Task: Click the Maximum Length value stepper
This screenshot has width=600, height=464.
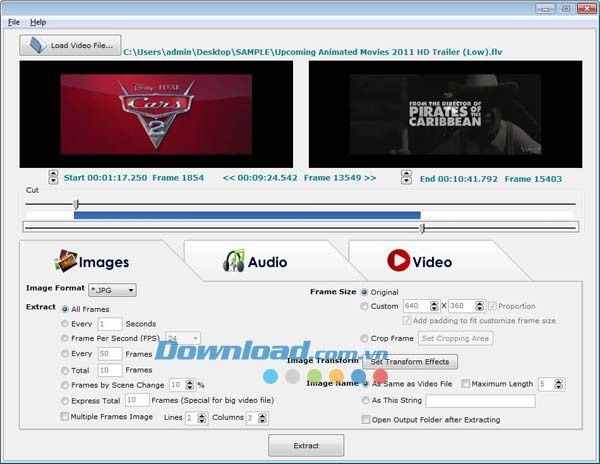Action: point(559,384)
